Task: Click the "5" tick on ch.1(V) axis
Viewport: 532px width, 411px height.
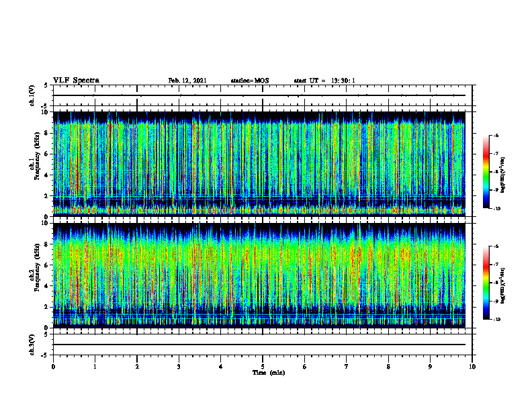Action: click(x=46, y=85)
